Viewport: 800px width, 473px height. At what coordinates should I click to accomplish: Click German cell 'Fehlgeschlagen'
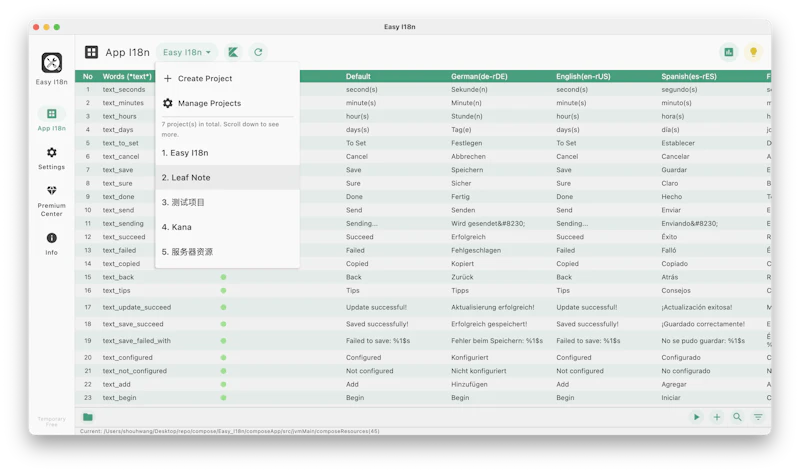pyautogui.click(x=476, y=251)
